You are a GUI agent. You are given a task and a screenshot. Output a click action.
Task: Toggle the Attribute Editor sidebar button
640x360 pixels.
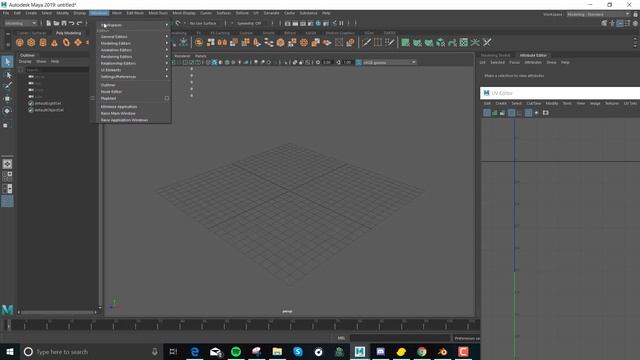point(620,23)
